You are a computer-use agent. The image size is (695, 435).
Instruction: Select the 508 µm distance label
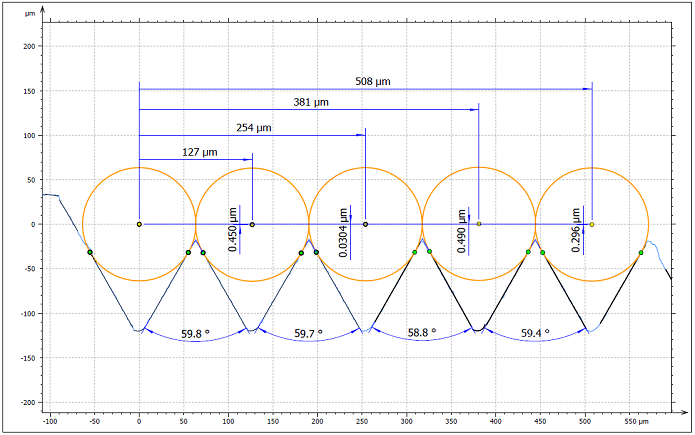point(373,82)
